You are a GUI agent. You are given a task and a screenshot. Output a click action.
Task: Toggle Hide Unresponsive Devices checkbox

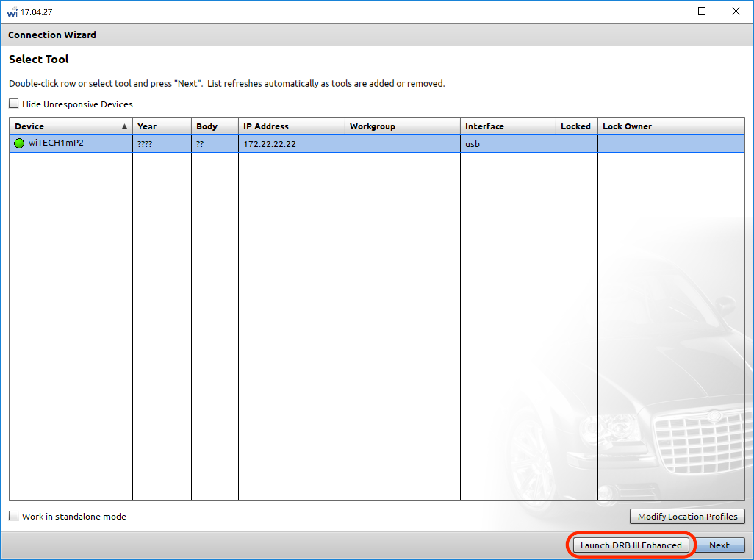click(x=14, y=104)
